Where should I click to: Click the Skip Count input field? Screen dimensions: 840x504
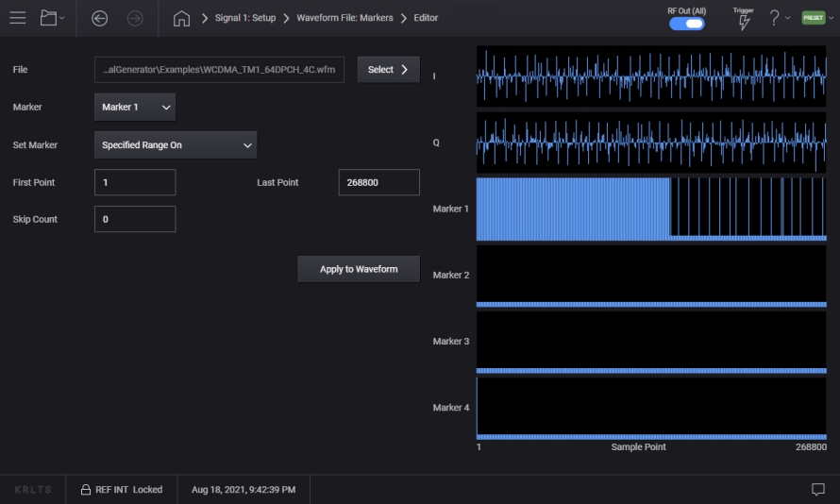(x=135, y=219)
